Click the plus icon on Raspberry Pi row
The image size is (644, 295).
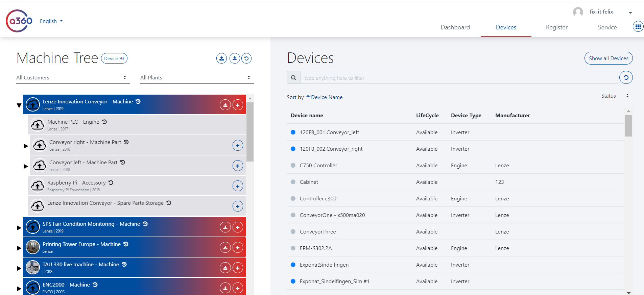(238, 186)
